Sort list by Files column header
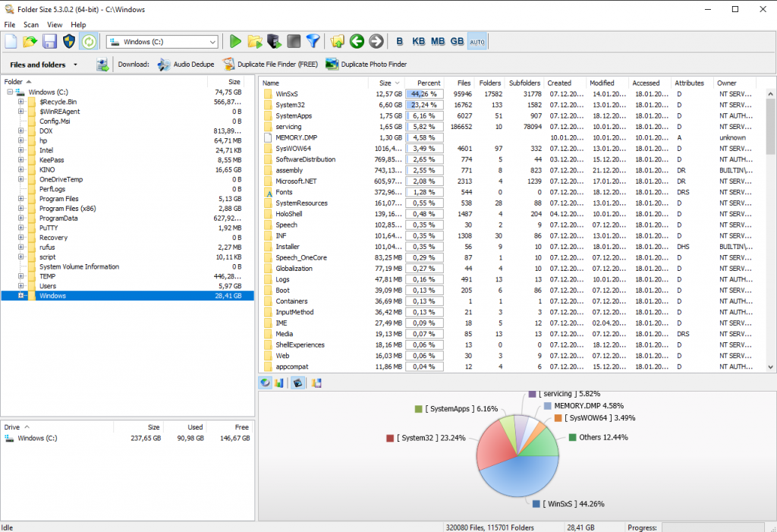 (x=459, y=83)
